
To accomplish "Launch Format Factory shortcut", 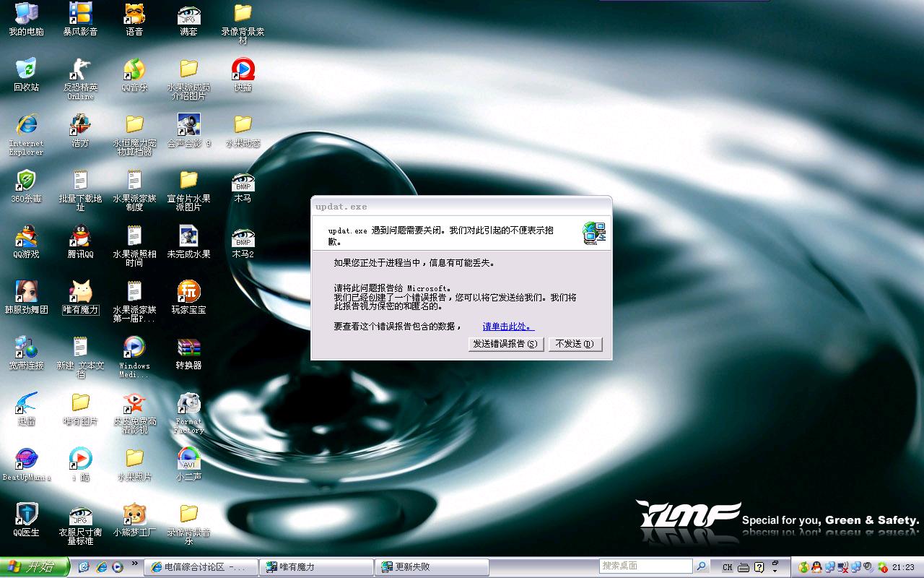I will (188, 413).
